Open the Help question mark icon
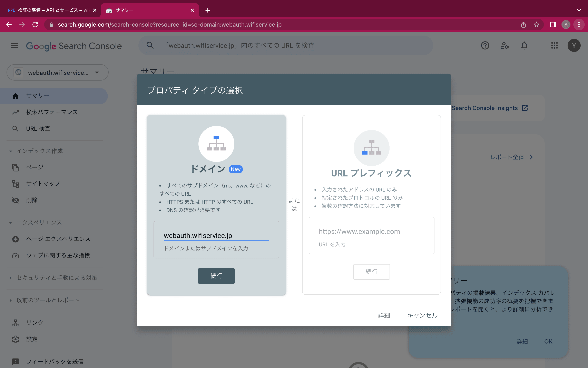Image resolution: width=588 pixels, height=368 pixels. pyautogui.click(x=485, y=46)
